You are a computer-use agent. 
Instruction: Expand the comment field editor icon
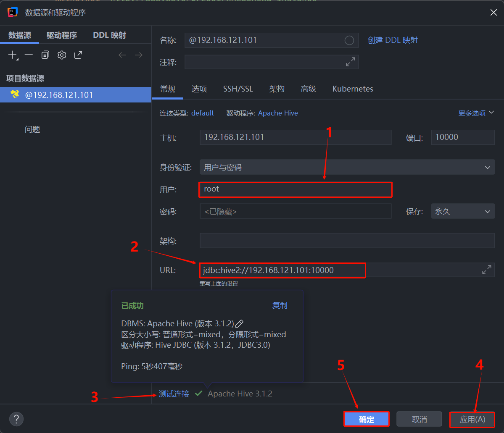point(350,62)
